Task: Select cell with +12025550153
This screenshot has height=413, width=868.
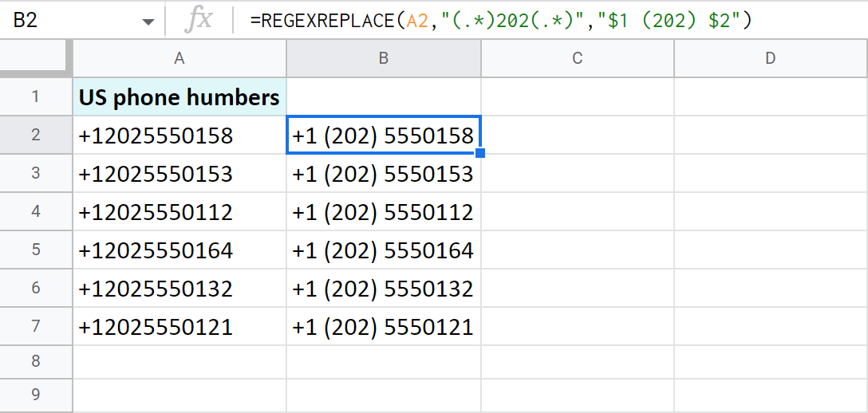Action: click(x=180, y=173)
